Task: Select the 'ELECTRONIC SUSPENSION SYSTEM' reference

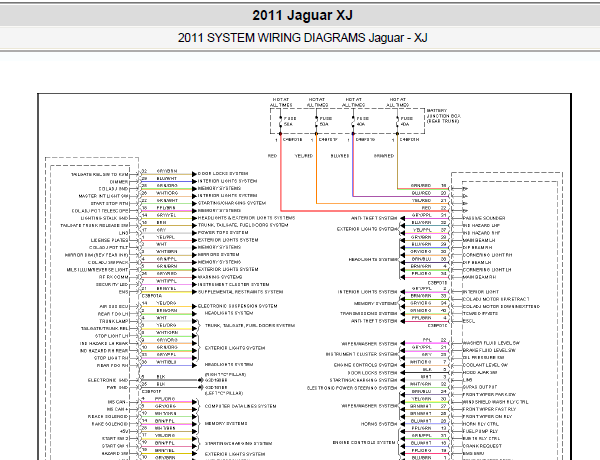Action: click(x=238, y=307)
